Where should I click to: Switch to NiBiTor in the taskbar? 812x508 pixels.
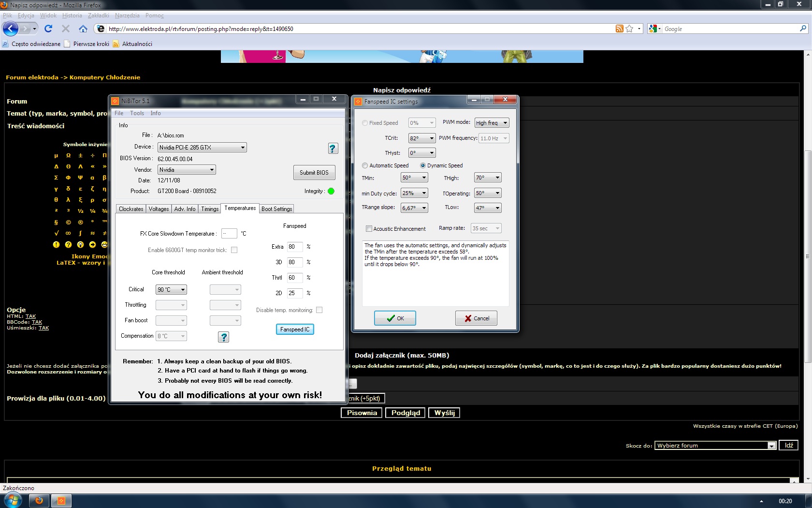pos(61,501)
